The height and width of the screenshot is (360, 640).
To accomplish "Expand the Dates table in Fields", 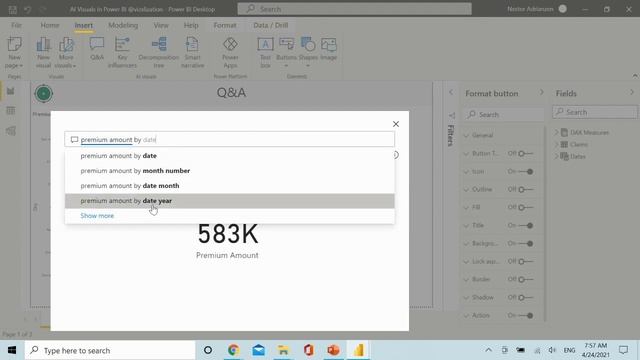I will pyautogui.click(x=557, y=156).
